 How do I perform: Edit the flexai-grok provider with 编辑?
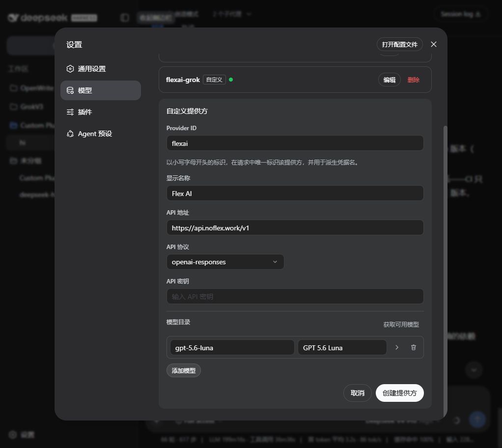click(390, 80)
